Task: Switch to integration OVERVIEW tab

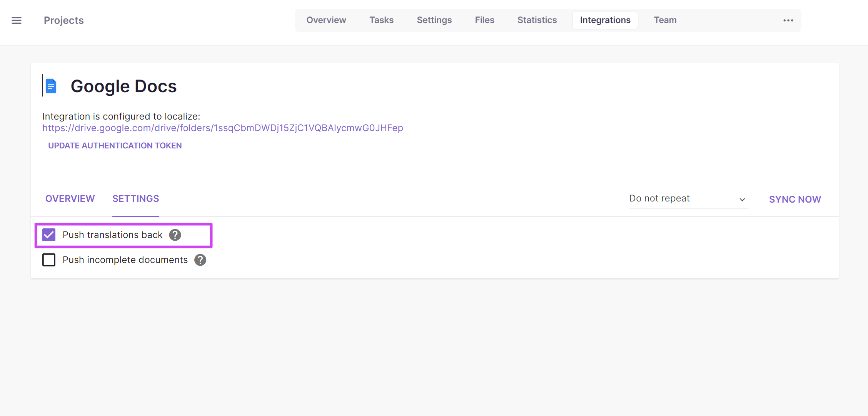Action: (70, 199)
